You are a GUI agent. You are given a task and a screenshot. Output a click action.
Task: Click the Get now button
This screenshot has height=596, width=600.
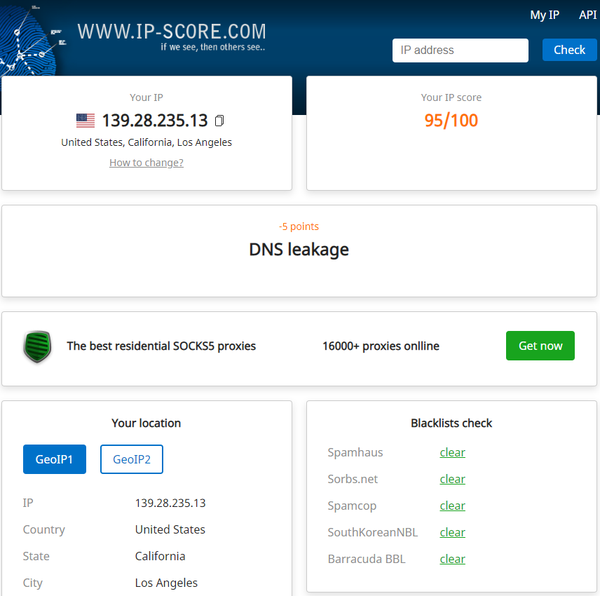point(540,346)
